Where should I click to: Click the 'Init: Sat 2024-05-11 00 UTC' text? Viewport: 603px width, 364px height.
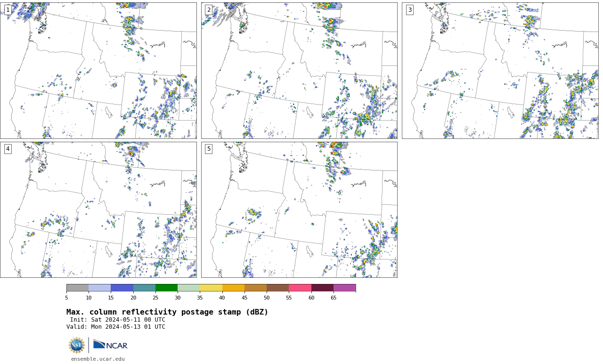(x=118, y=320)
